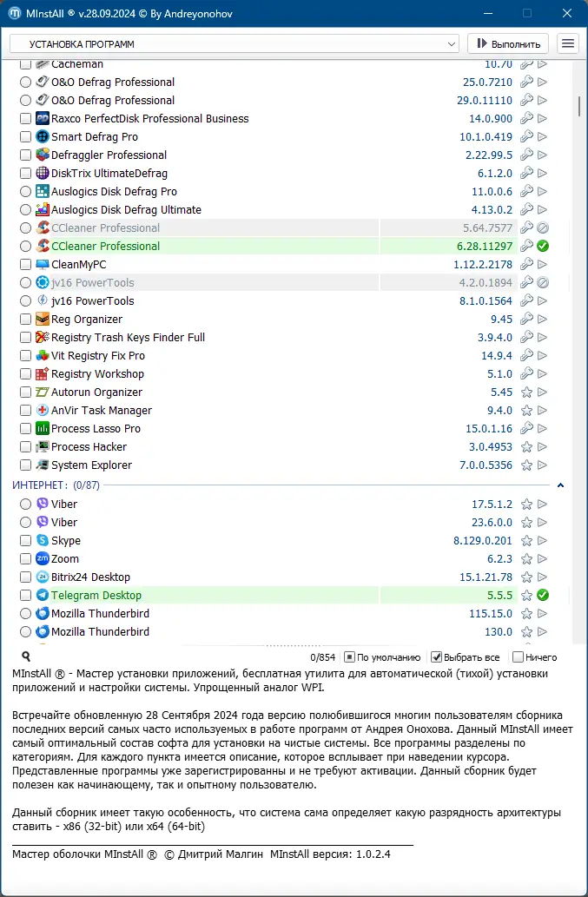
Task: Click play arrow for CleanMyPC row
Action: click(x=542, y=264)
